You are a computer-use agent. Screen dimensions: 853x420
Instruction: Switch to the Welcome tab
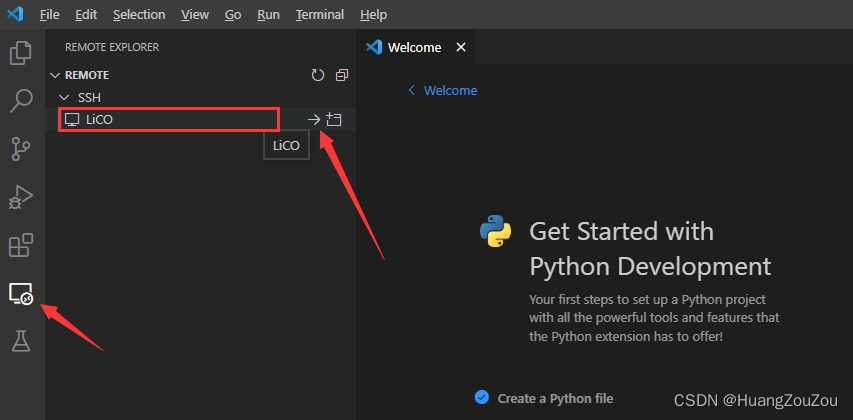[x=415, y=47]
